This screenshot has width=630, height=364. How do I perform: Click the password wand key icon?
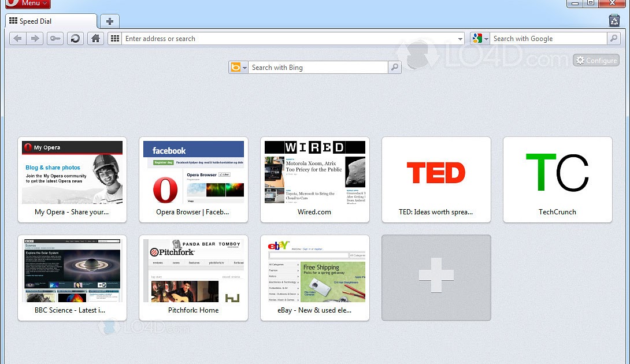click(55, 39)
